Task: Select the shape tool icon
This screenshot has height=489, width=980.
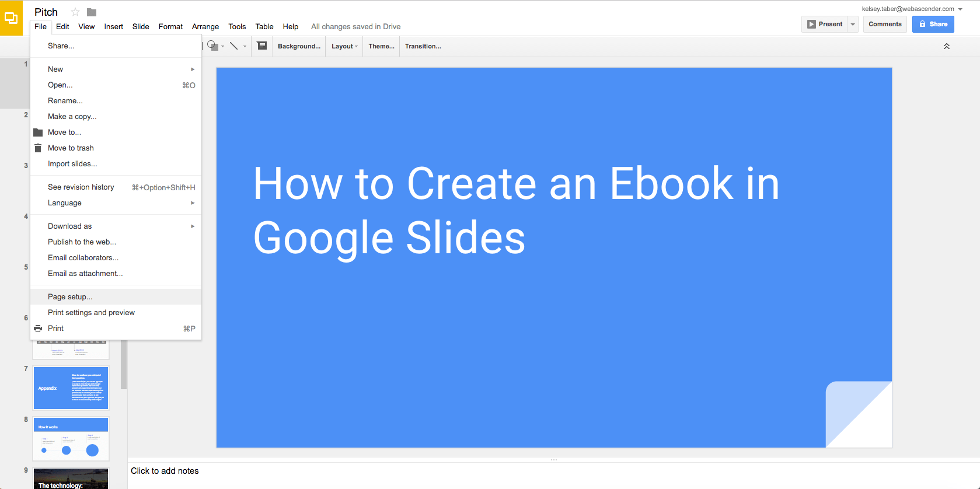Action: pyautogui.click(x=212, y=46)
